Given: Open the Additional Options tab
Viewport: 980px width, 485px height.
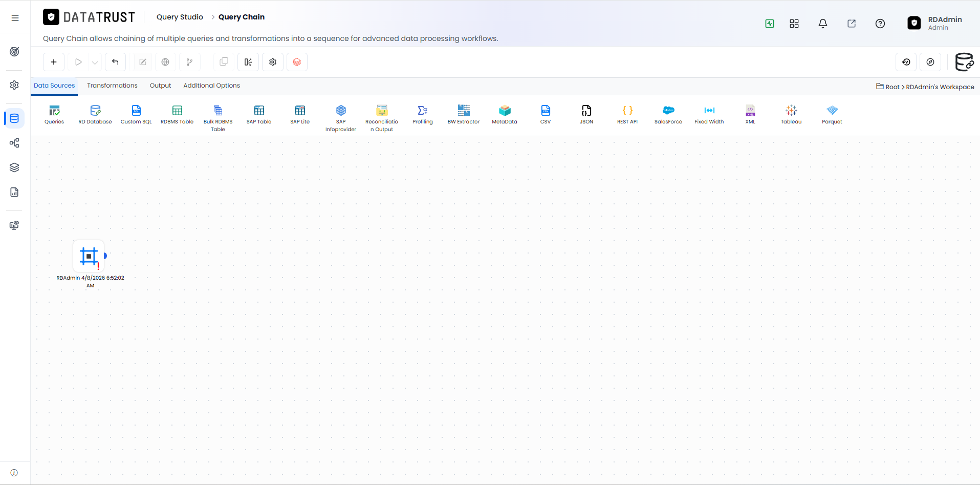Looking at the screenshot, I should pos(211,86).
